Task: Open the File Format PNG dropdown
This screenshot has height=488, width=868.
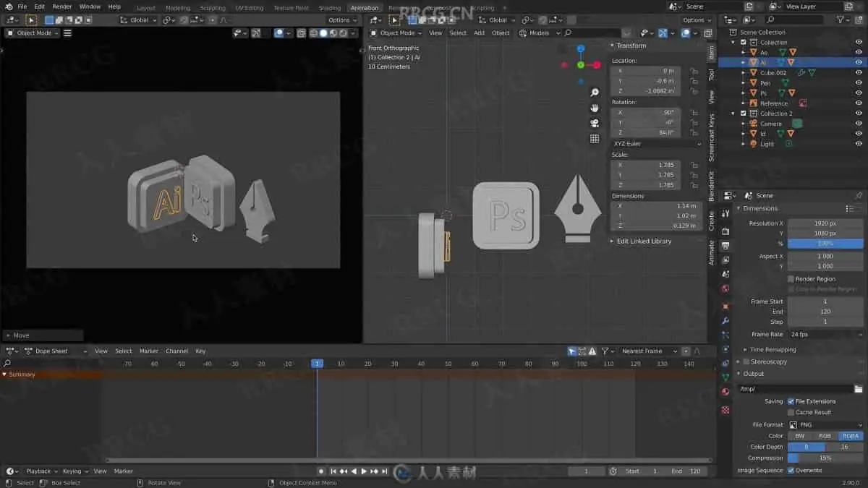Action: pyautogui.click(x=825, y=425)
